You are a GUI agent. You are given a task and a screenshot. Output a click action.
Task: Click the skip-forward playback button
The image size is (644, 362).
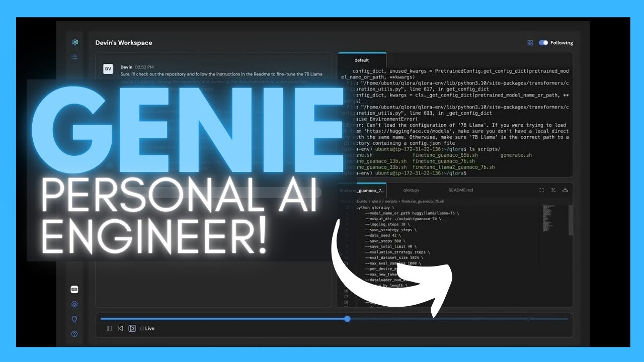[x=132, y=328]
